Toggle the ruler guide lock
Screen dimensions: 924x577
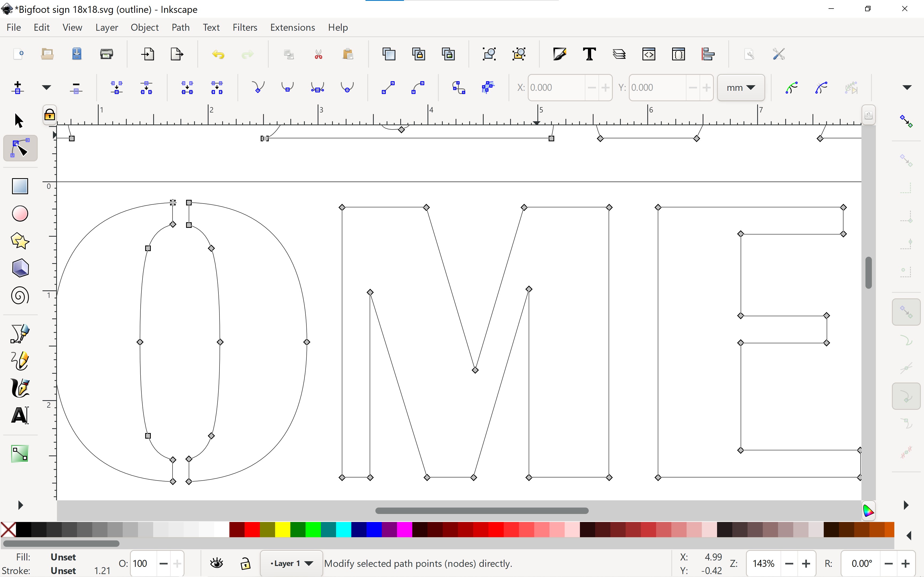[x=50, y=115]
